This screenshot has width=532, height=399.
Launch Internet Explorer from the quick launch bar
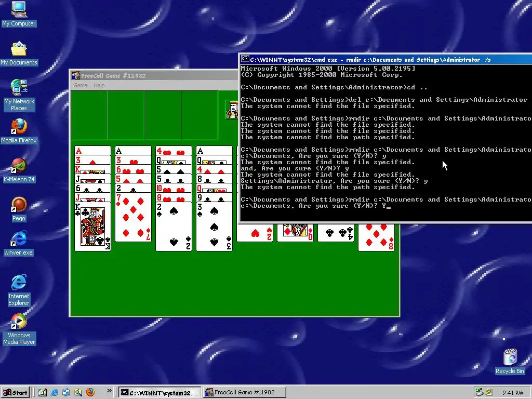[54, 392]
